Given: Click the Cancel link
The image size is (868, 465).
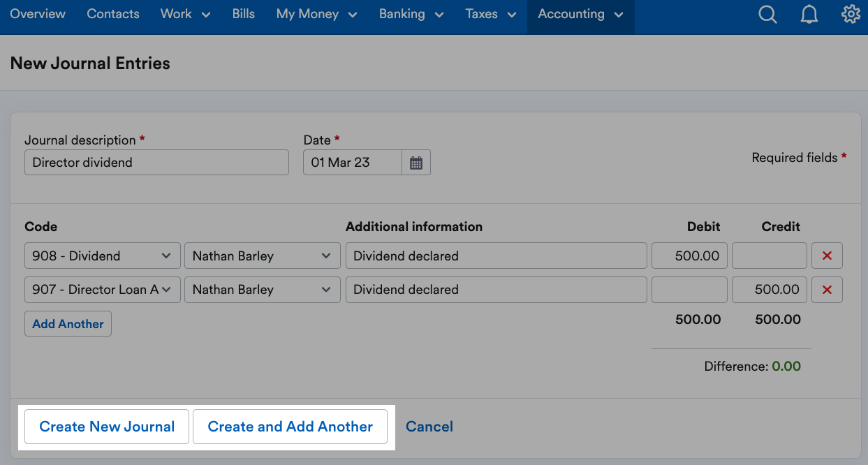Looking at the screenshot, I should point(429,427).
